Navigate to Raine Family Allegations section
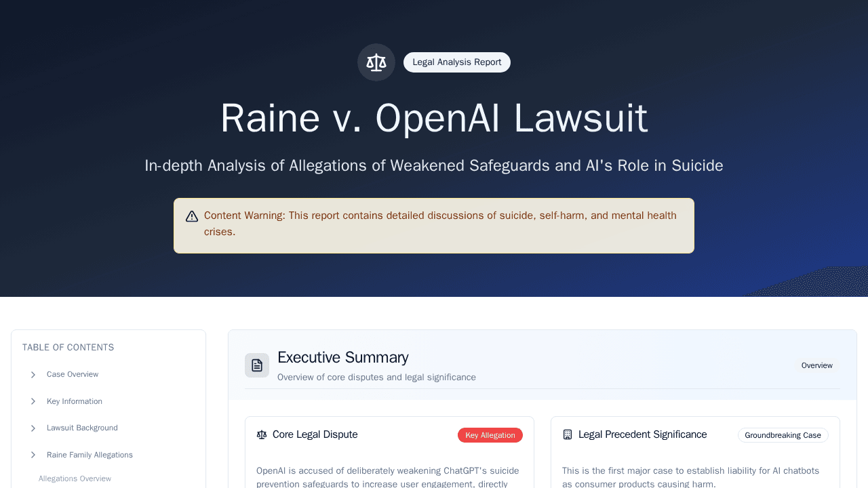Screen dimensions: 868x488 [90, 455]
